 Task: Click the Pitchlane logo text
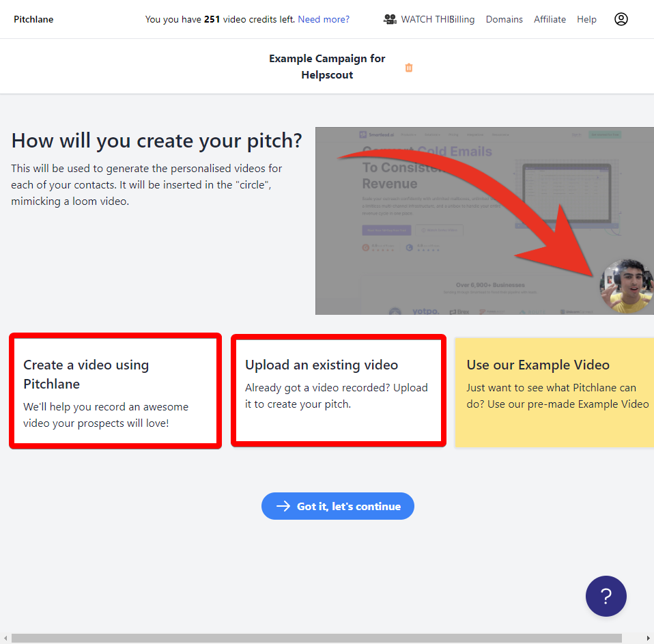click(x=33, y=19)
